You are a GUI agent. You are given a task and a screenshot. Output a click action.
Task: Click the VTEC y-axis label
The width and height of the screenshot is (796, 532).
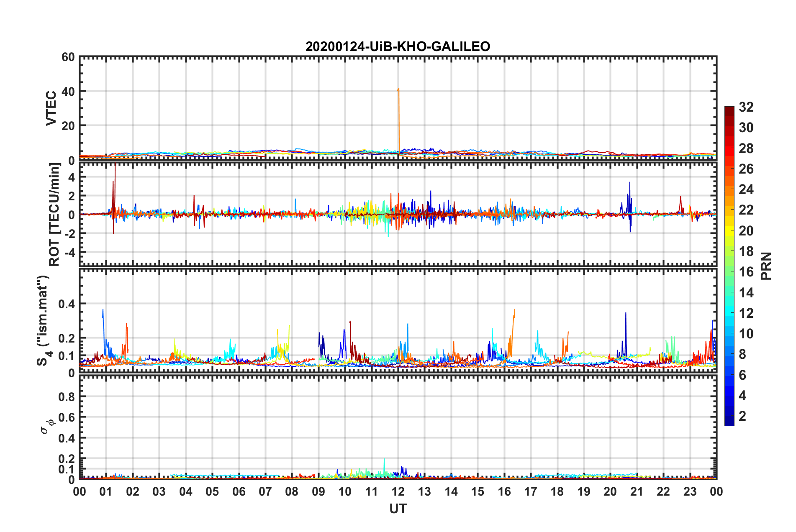point(51,108)
